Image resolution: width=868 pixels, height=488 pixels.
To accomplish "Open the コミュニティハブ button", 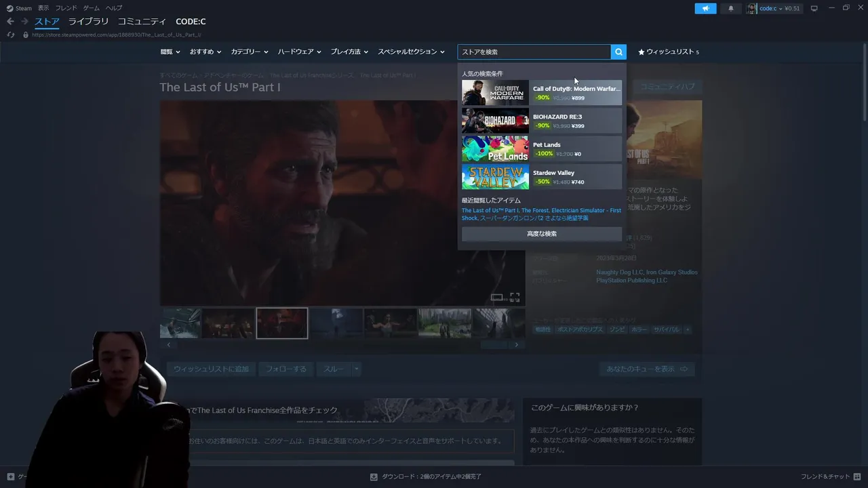I will pos(668,87).
